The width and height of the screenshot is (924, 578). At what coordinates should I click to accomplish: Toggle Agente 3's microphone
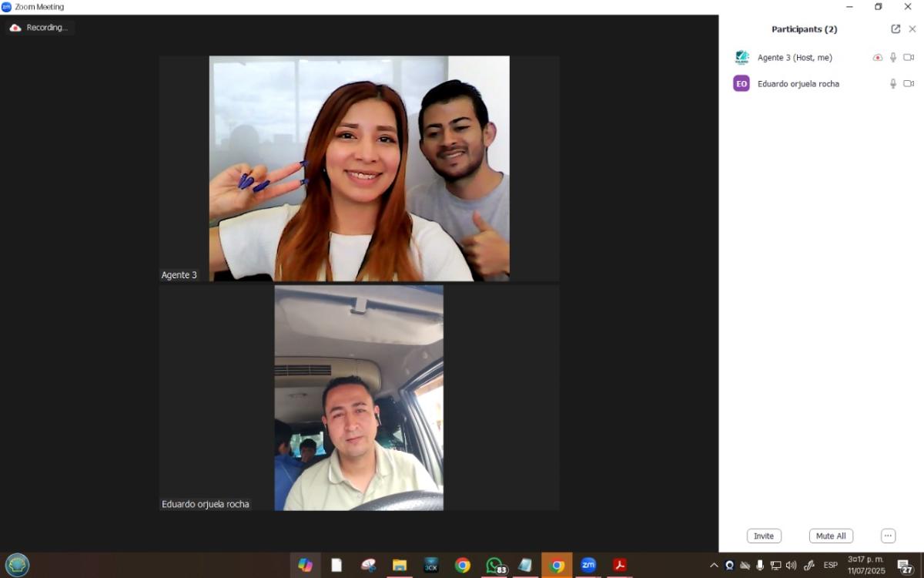click(893, 58)
